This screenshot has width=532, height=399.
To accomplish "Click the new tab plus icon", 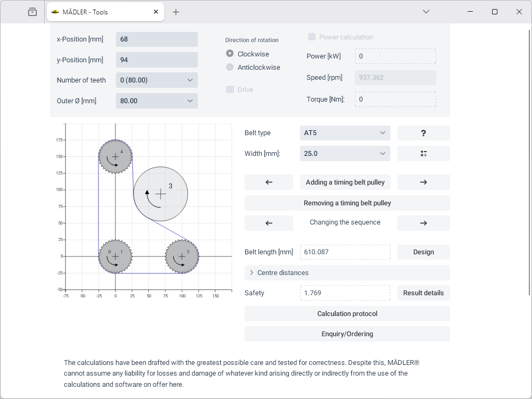I will click(x=176, y=12).
